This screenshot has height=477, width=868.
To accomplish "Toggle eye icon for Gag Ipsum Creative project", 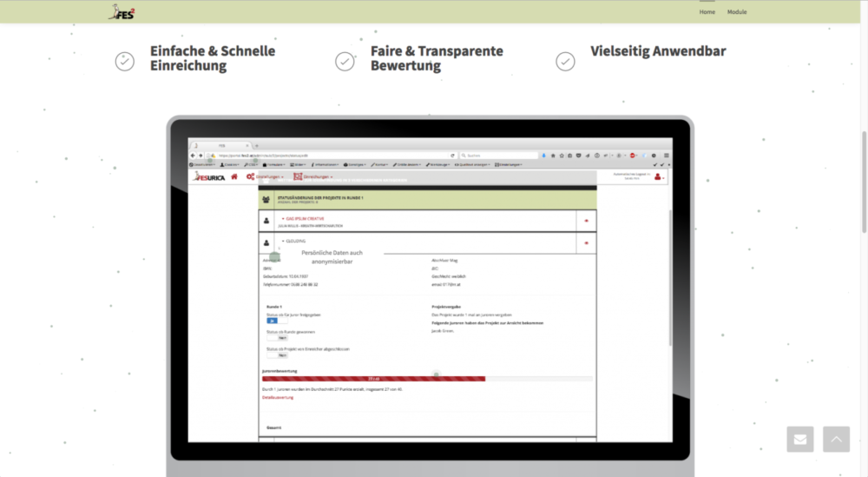I will (586, 221).
